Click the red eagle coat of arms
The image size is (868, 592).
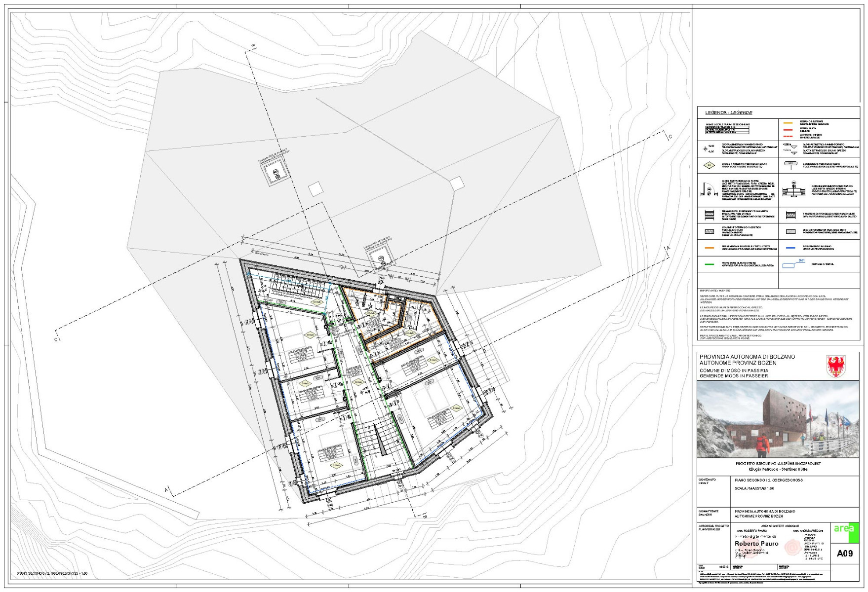pos(835,367)
